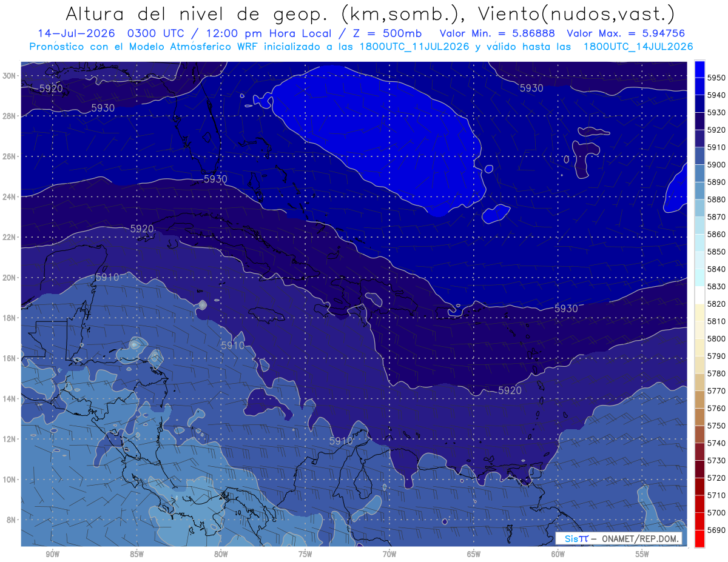
Task: Click the 18N latitude axis label
Action: point(10,318)
